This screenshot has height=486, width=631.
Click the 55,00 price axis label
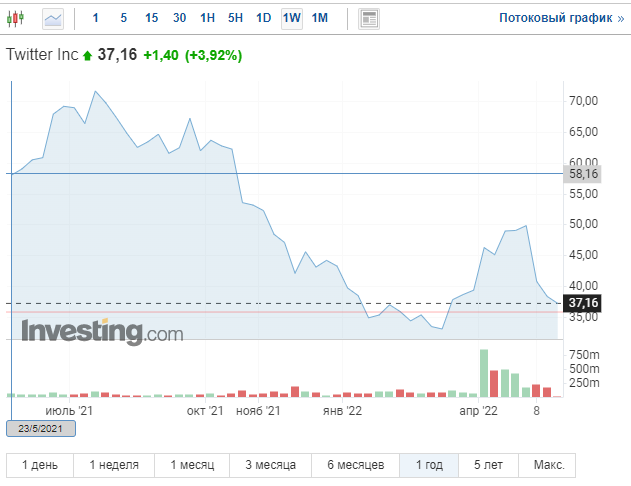[x=583, y=194]
